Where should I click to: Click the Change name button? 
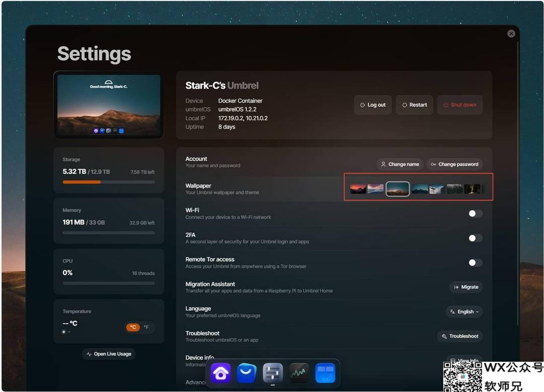coord(400,164)
